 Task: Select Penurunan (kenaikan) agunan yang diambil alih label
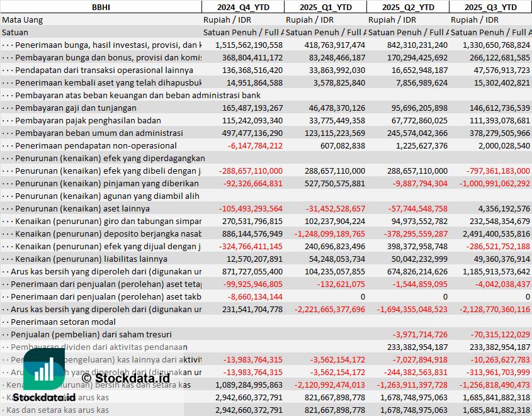click(101, 196)
